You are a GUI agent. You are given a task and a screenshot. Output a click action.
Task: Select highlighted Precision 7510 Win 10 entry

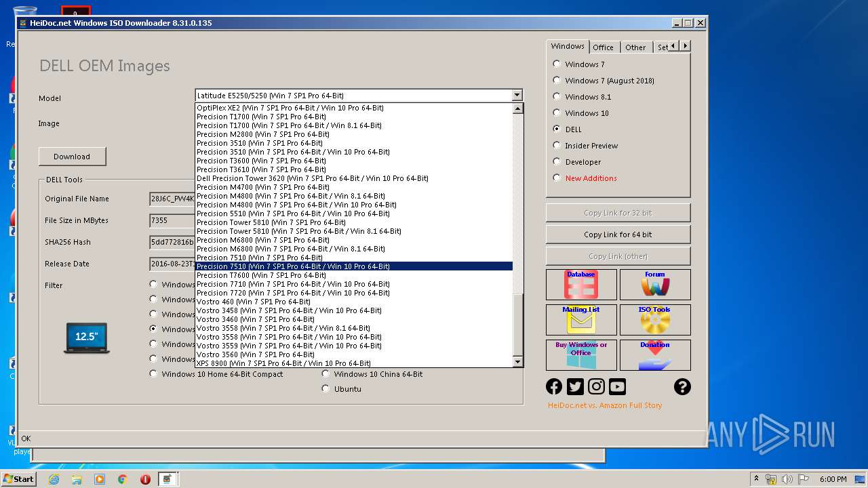[354, 266]
